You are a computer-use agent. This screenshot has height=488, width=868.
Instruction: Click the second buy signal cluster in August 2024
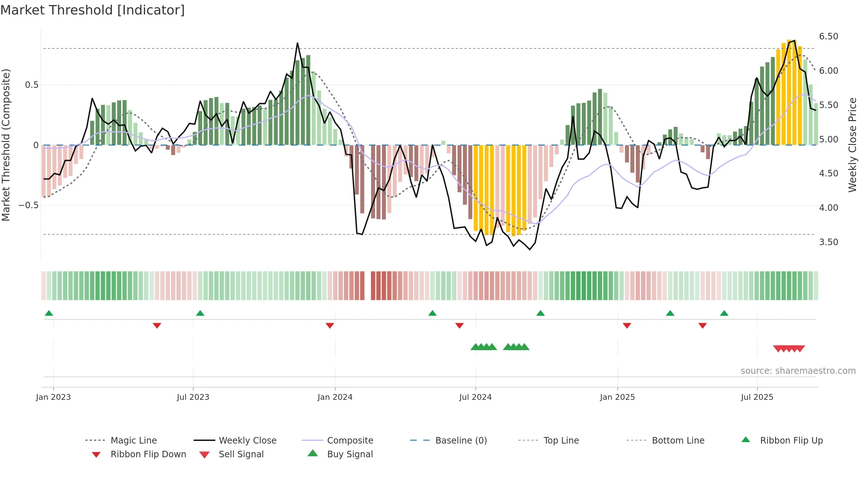[516, 347]
